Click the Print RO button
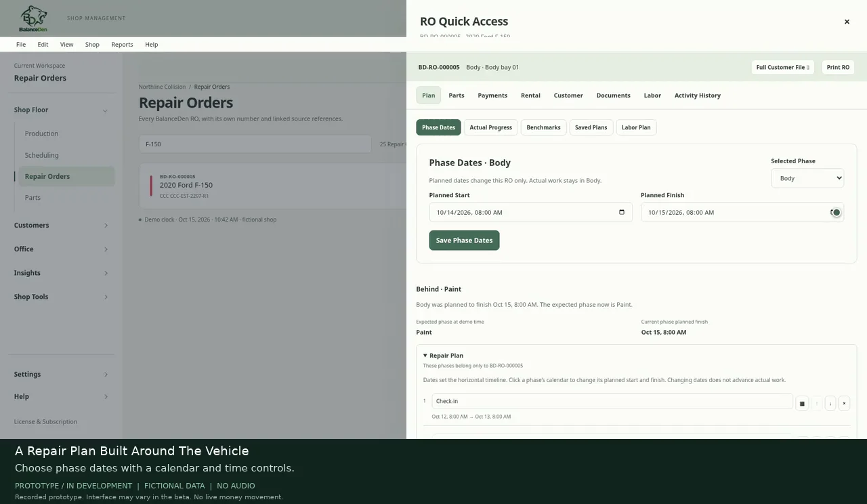Viewport: 867px width, 504px height. pyautogui.click(x=838, y=67)
